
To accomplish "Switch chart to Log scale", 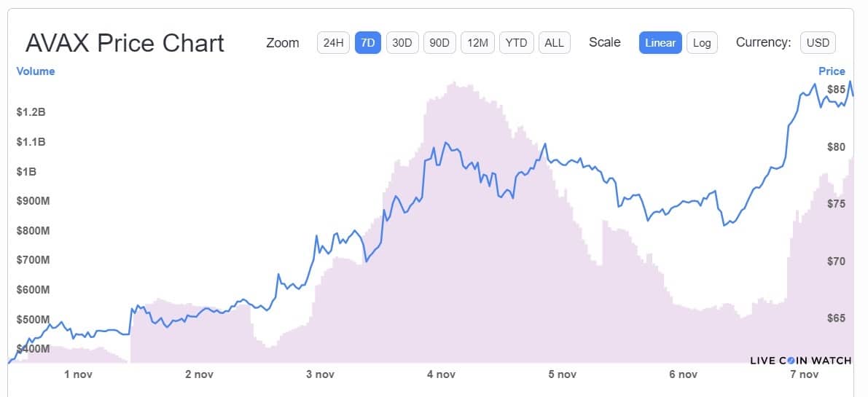I will click(x=702, y=42).
